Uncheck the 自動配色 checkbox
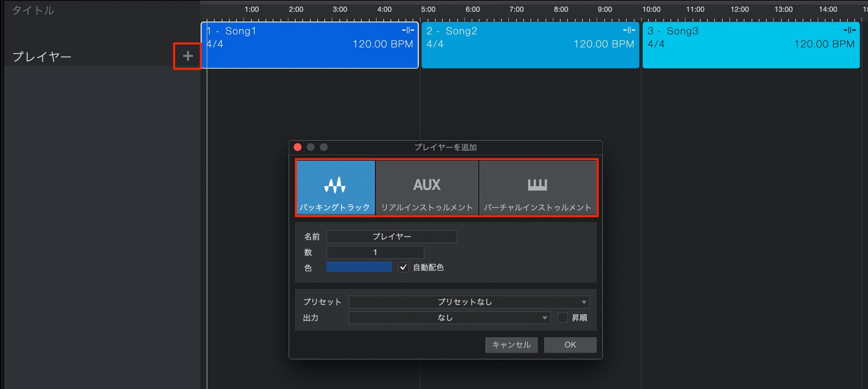The image size is (868, 389). coord(403,267)
